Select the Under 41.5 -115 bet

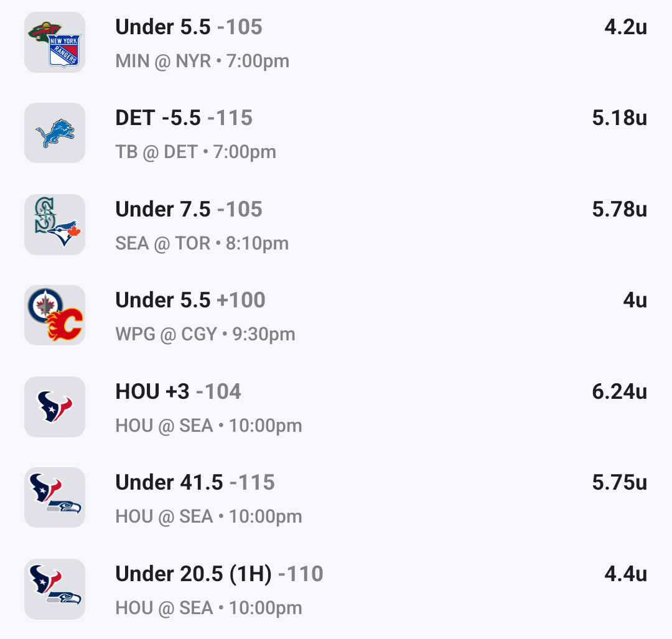pos(195,483)
